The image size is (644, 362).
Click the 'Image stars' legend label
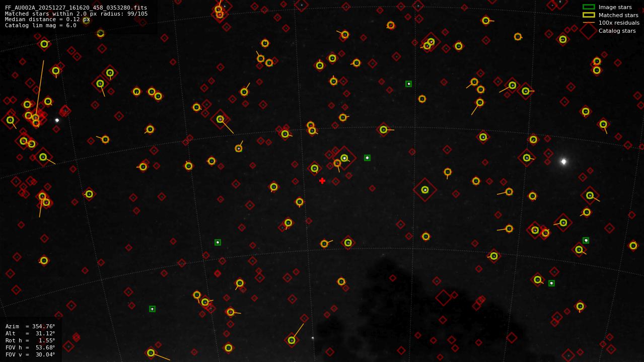[x=615, y=7]
